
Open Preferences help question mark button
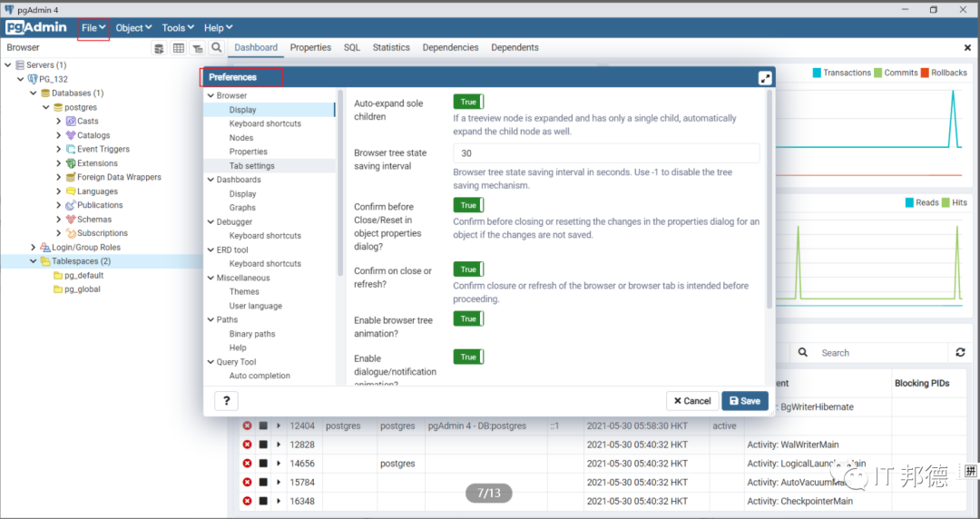pos(226,401)
